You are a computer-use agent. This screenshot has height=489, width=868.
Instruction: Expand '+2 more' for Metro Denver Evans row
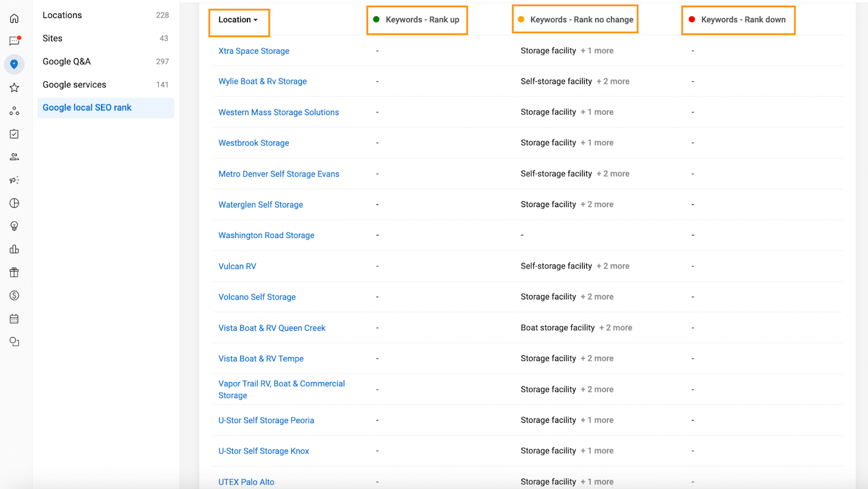(613, 174)
